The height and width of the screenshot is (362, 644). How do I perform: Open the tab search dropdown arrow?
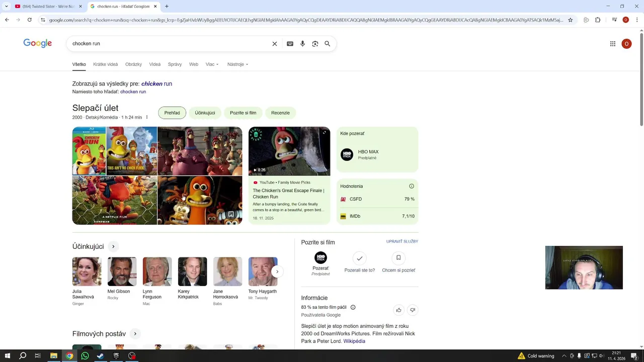6,7
